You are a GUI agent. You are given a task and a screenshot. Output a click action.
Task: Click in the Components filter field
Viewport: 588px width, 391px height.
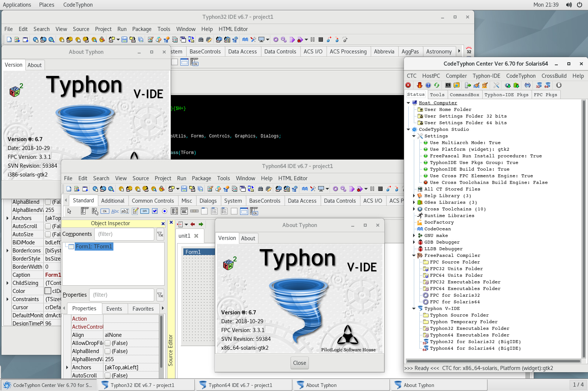point(124,234)
